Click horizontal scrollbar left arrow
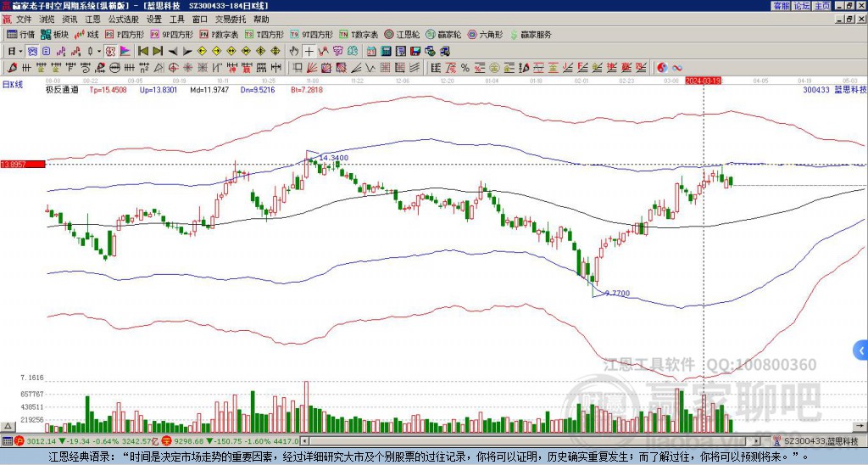 tap(303, 441)
